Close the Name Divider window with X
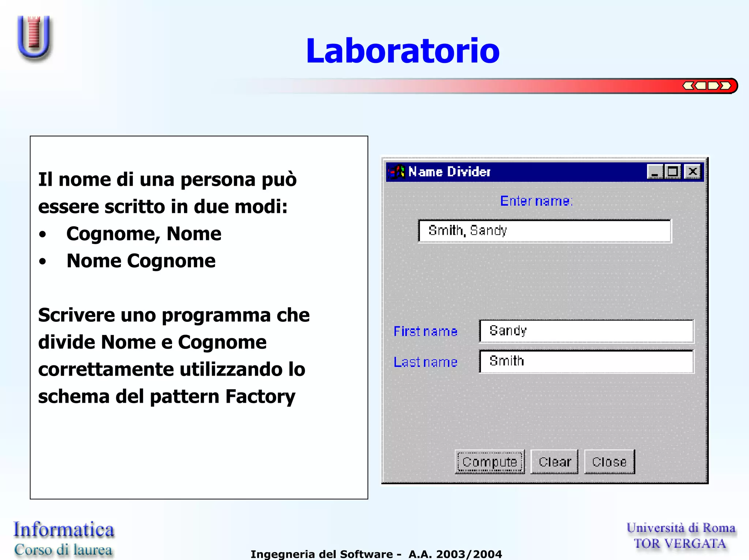The height and width of the screenshot is (560, 749). click(692, 172)
